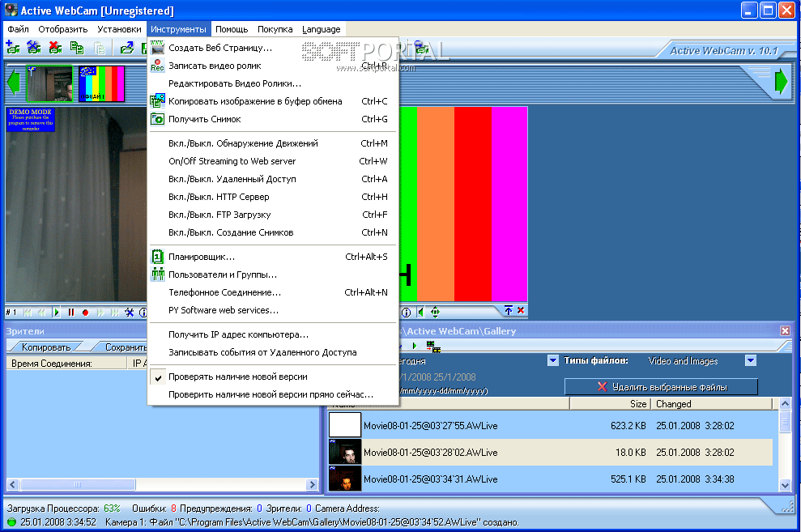Click the copy camera settings toolbar icon
Viewport: 801px width, 532px height.
[77, 48]
